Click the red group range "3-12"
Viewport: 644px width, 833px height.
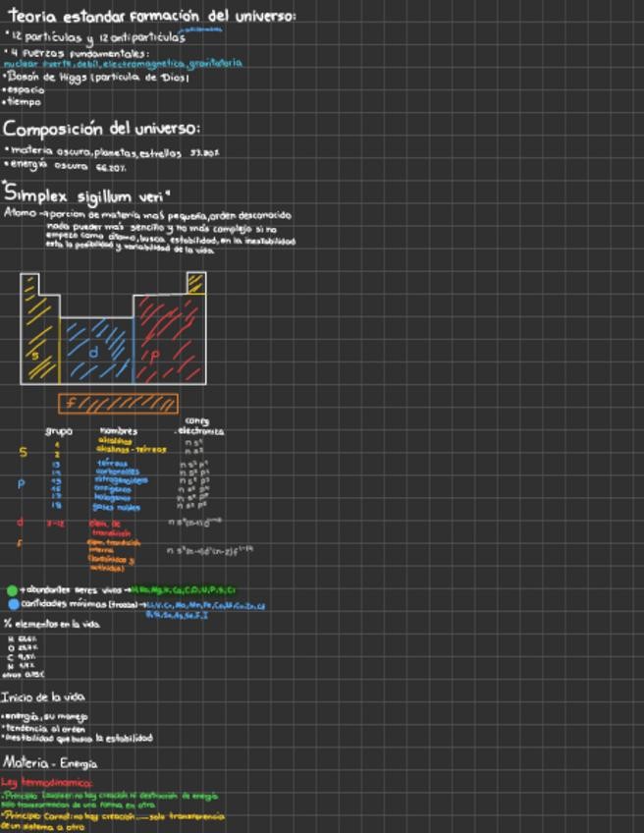[55, 524]
